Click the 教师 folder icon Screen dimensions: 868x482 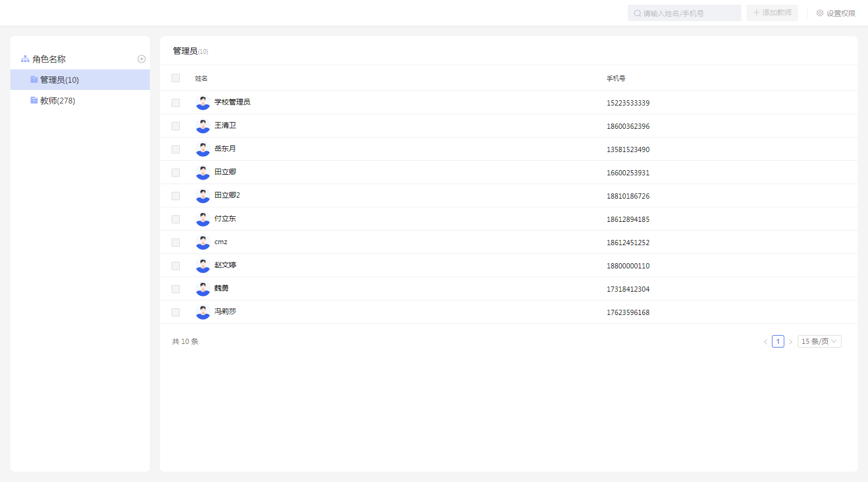34,100
